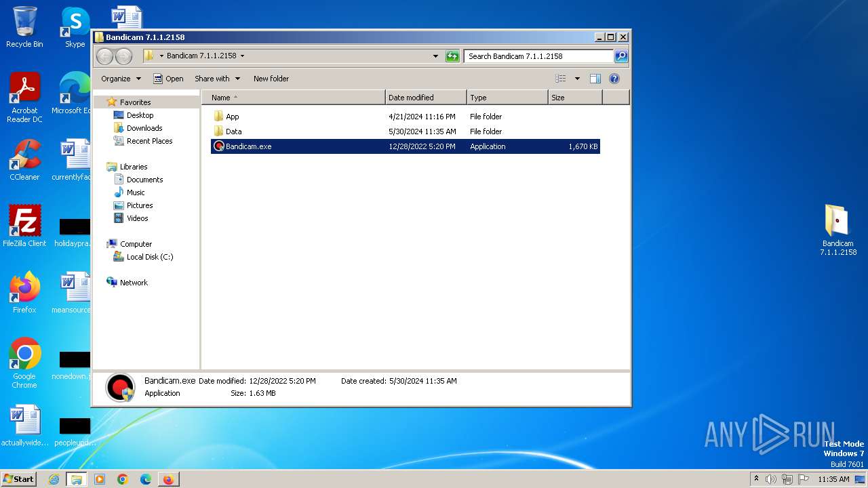Open Videos library
Image resolution: width=868 pixels, height=488 pixels.
[137, 218]
